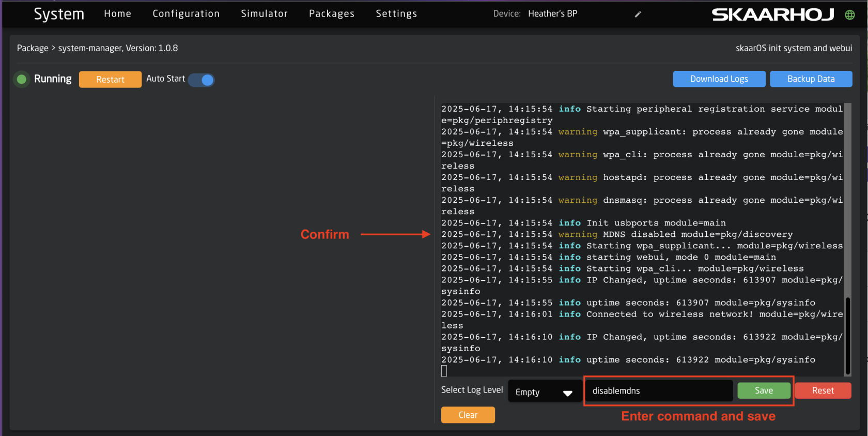The image size is (868, 436).
Task: Click the 'Starting wpa_supplicant...' log line
Action: (642, 246)
